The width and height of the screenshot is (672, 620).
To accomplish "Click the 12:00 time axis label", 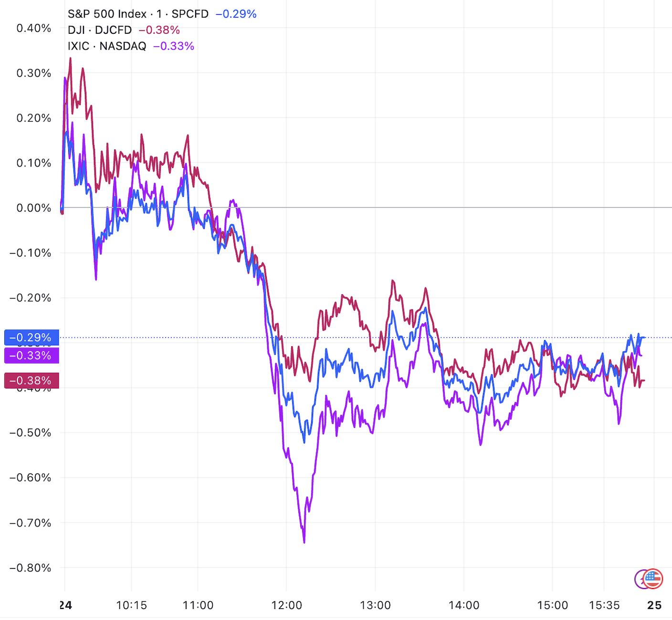I will pyautogui.click(x=286, y=605).
